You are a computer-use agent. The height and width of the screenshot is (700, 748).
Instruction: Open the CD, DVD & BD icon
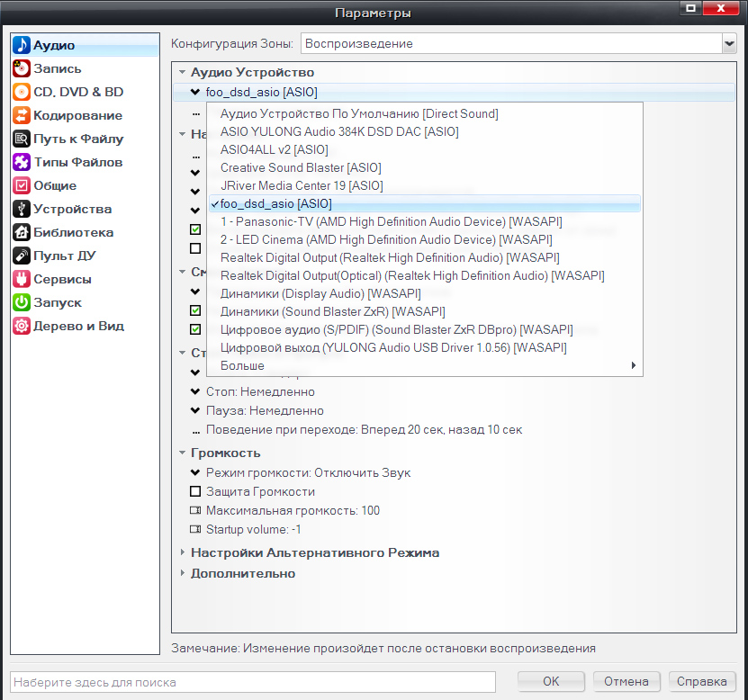tap(21, 92)
